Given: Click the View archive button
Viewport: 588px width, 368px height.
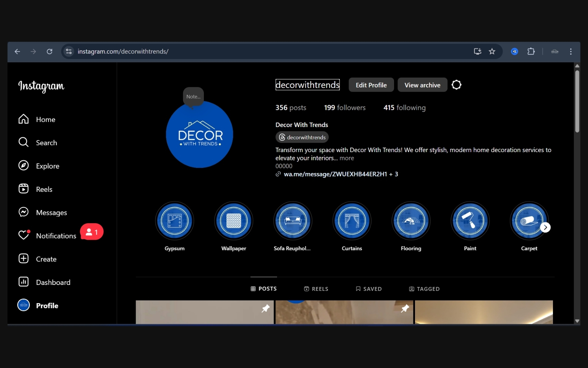Looking at the screenshot, I should 422,85.
